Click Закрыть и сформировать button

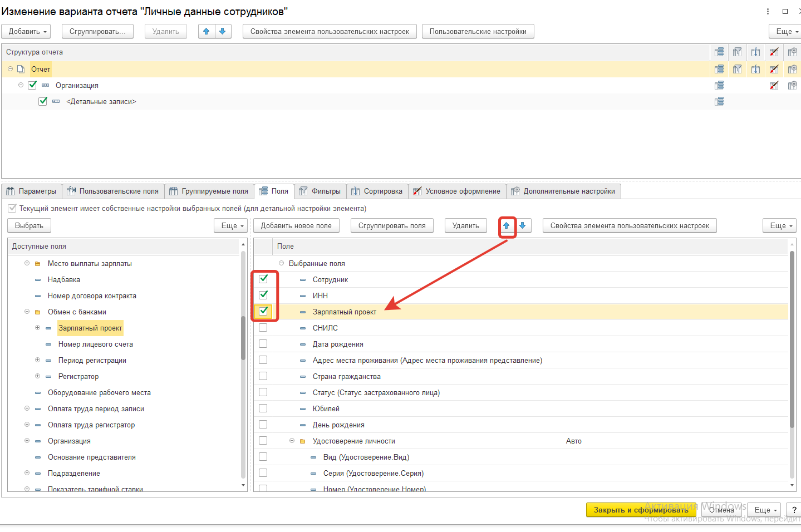click(x=640, y=510)
